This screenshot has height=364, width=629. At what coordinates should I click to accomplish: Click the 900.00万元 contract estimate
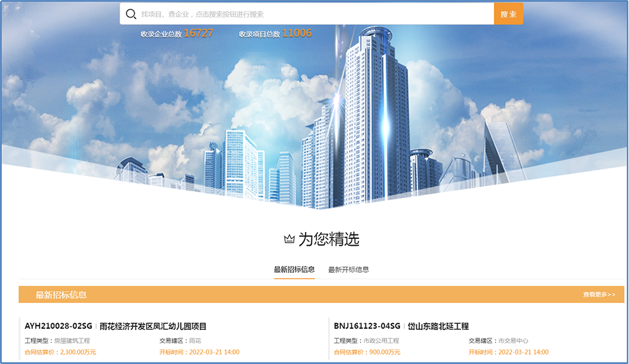(385, 352)
